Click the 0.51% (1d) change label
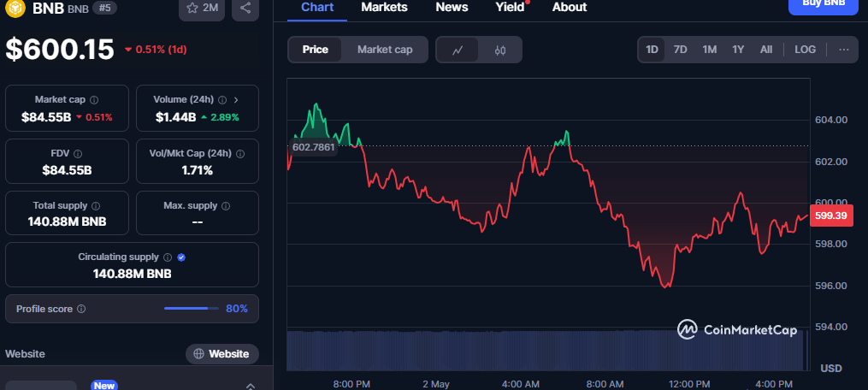The height and width of the screenshot is (390, 868). pos(159,50)
